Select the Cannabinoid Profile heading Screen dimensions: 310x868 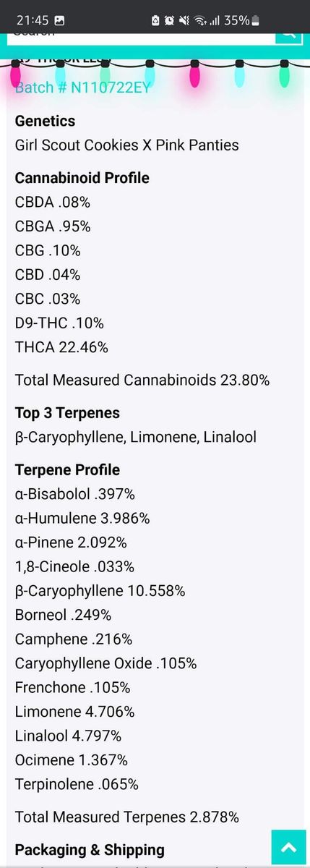(x=82, y=177)
